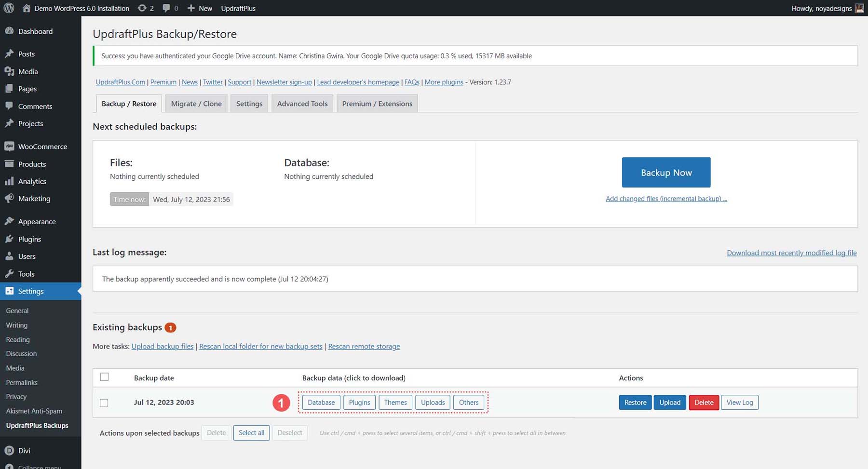868x469 pixels.
Task: Click the updates icon in admin bar
Action: 141,8
